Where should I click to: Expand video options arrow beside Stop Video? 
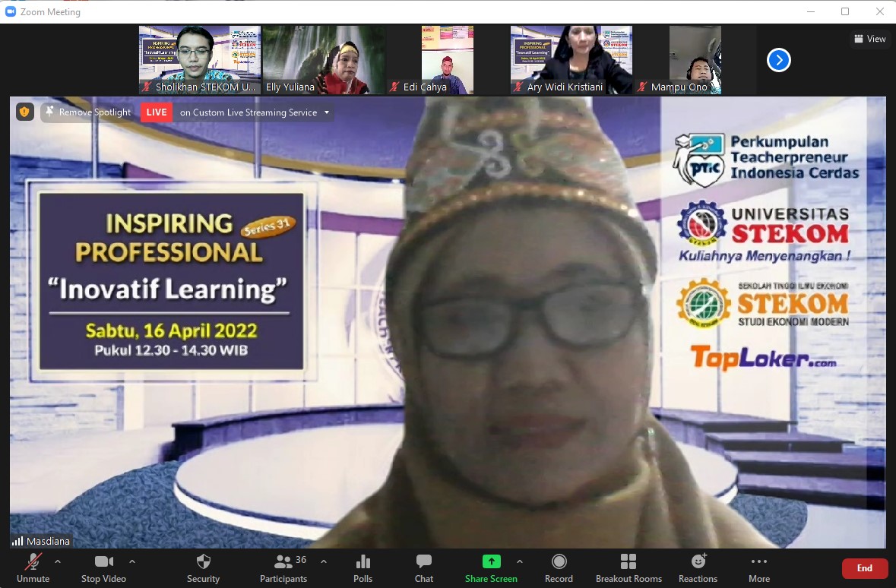coord(132,561)
